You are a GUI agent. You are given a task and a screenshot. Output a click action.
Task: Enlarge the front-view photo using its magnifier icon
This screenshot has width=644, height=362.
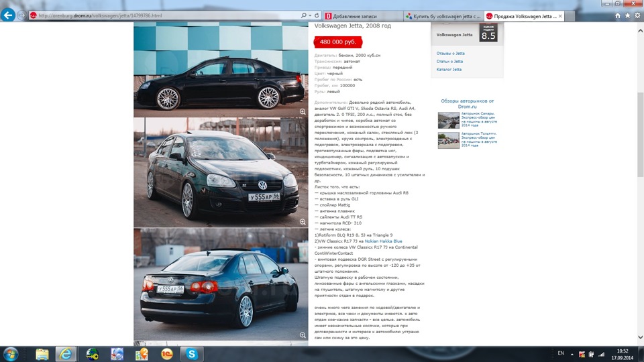click(303, 222)
